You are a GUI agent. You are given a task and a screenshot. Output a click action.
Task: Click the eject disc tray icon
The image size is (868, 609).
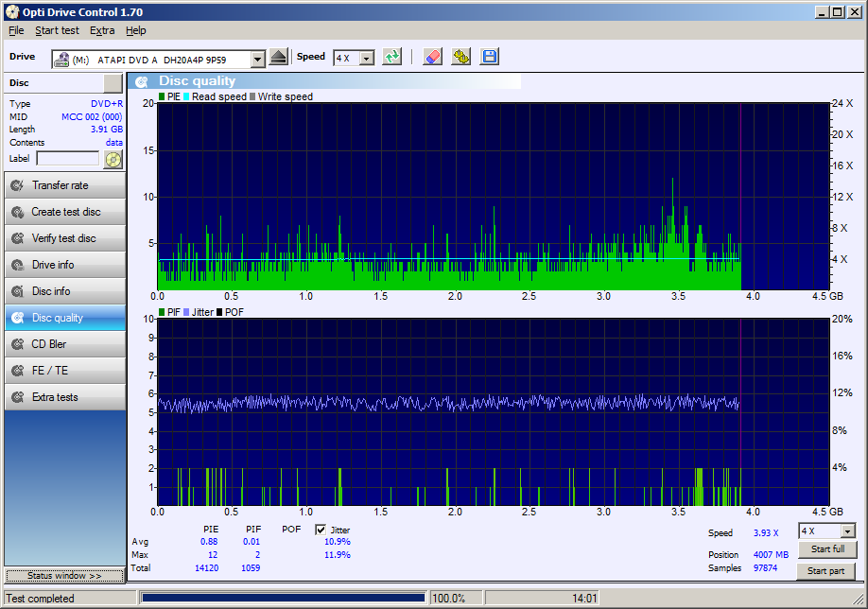(278, 57)
